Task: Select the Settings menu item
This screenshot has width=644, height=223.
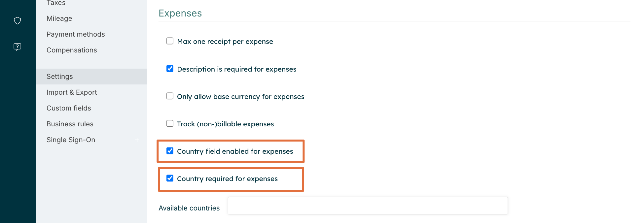Action: 60,77
